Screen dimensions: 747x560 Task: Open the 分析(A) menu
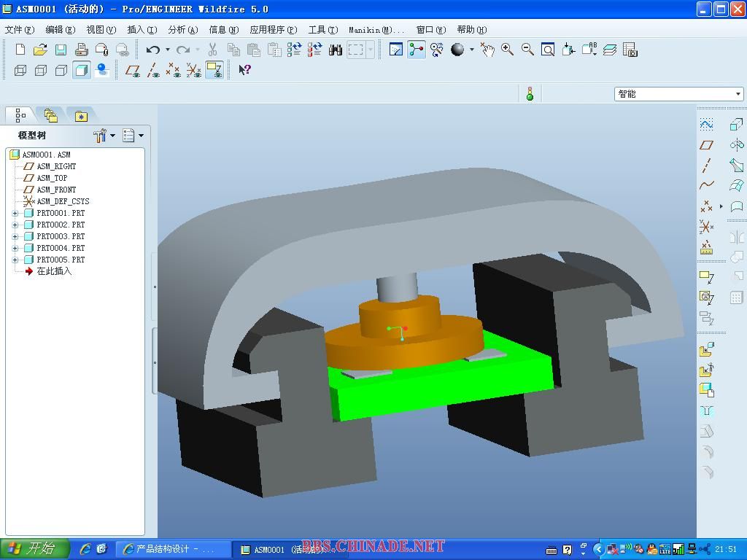[183, 30]
